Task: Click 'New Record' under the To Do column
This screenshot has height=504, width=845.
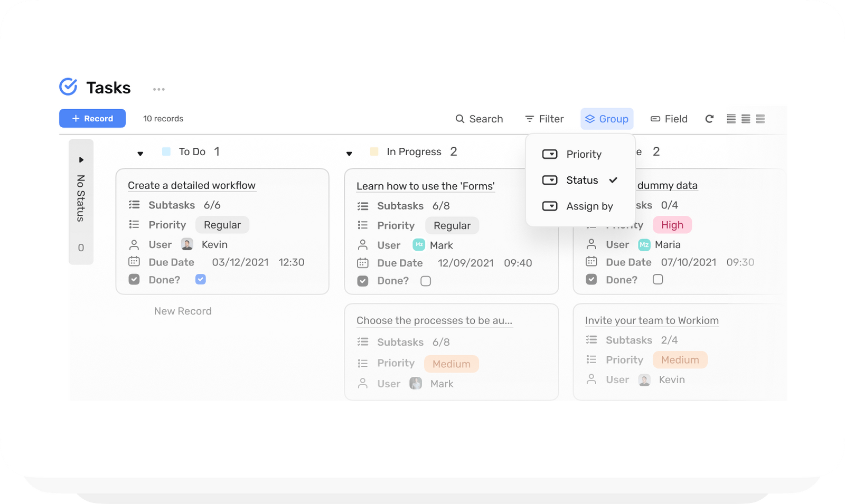Action: pos(182,311)
